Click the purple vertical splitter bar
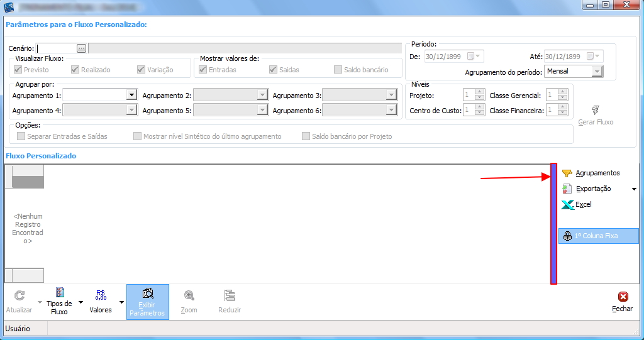 point(553,224)
